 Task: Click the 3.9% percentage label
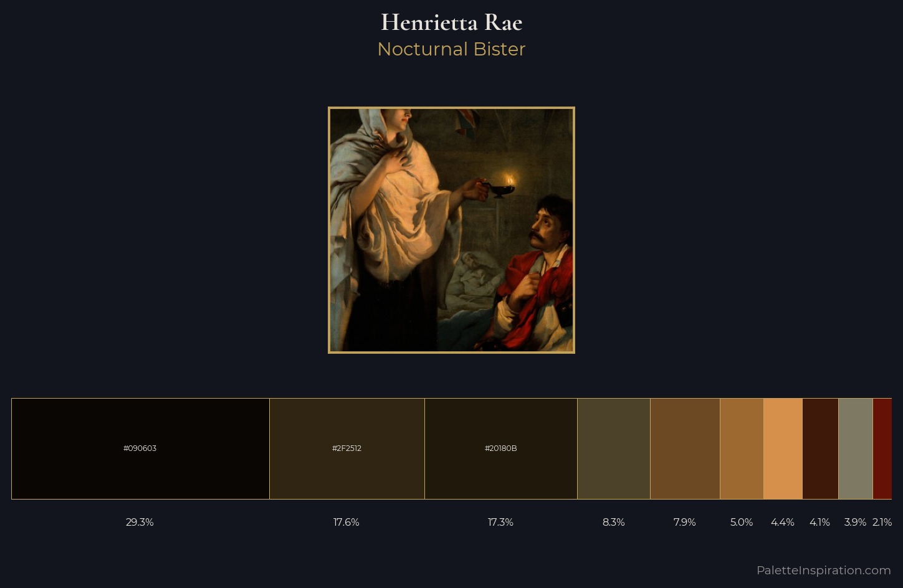(855, 522)
